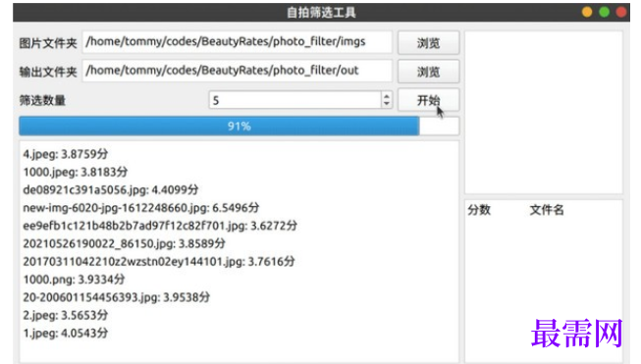Select log line 2.jpeg: 3.5653分
This screenshot has height=364, width=641.
tap(66, 315)
